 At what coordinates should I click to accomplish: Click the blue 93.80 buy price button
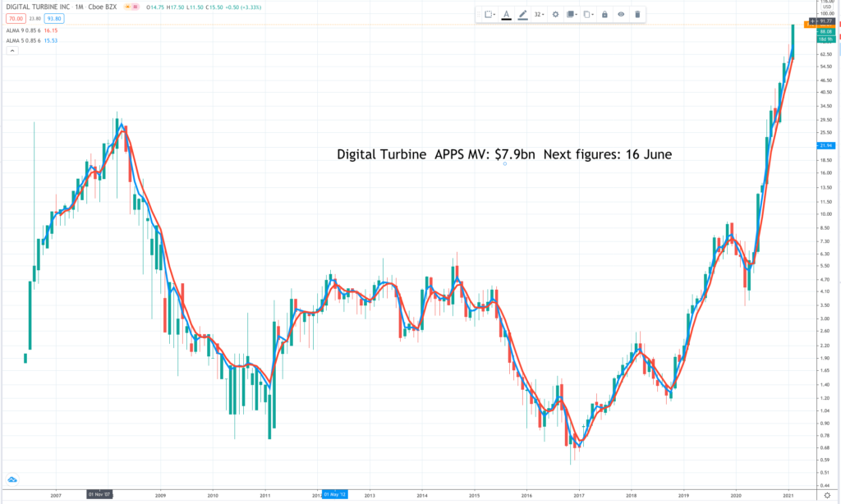[x=54, y=19]
